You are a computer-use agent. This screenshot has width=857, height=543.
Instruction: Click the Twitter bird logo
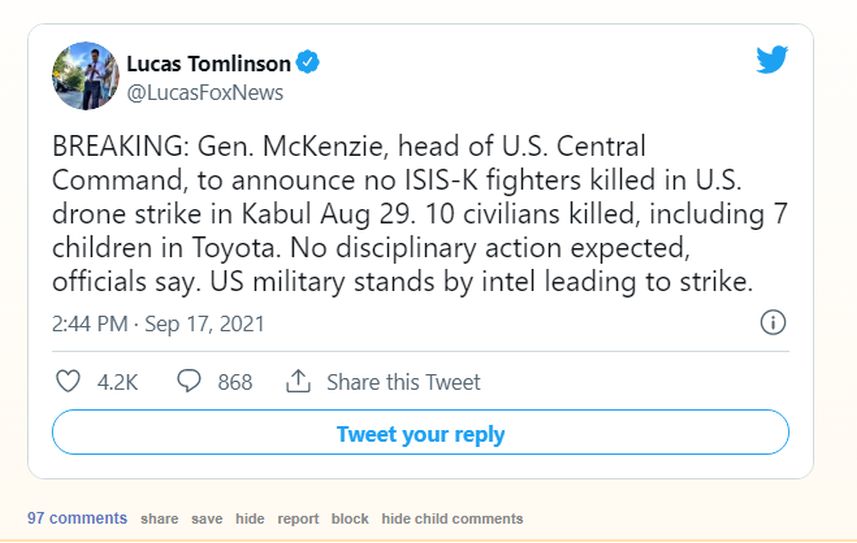click(772, 59)
